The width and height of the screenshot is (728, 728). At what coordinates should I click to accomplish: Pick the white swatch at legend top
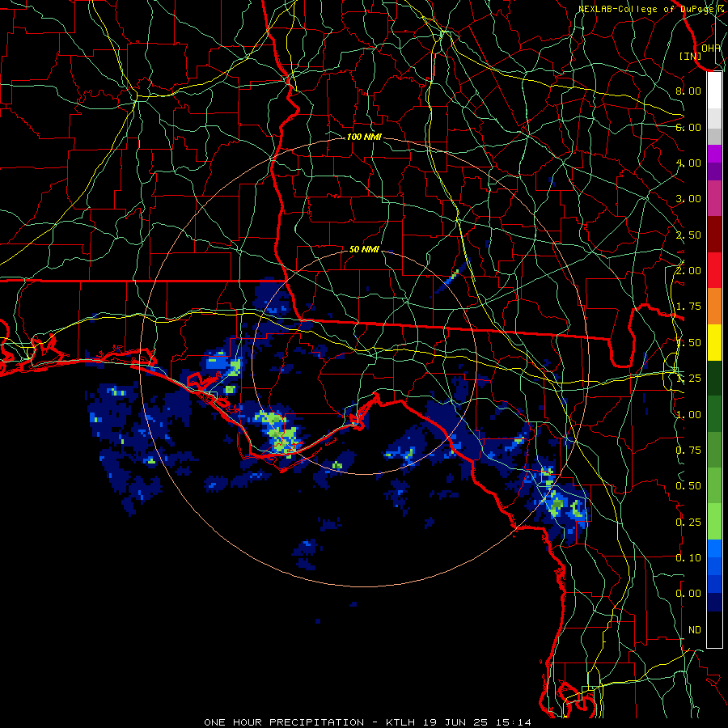click(x=714, y=91)
